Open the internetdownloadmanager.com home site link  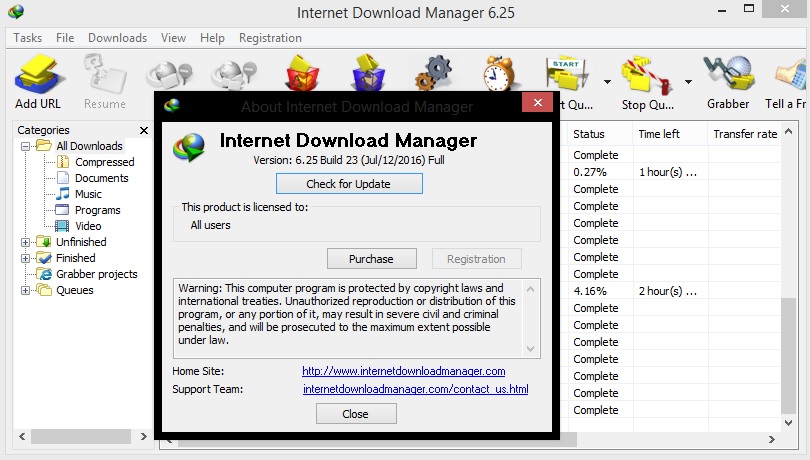[403, 371]
